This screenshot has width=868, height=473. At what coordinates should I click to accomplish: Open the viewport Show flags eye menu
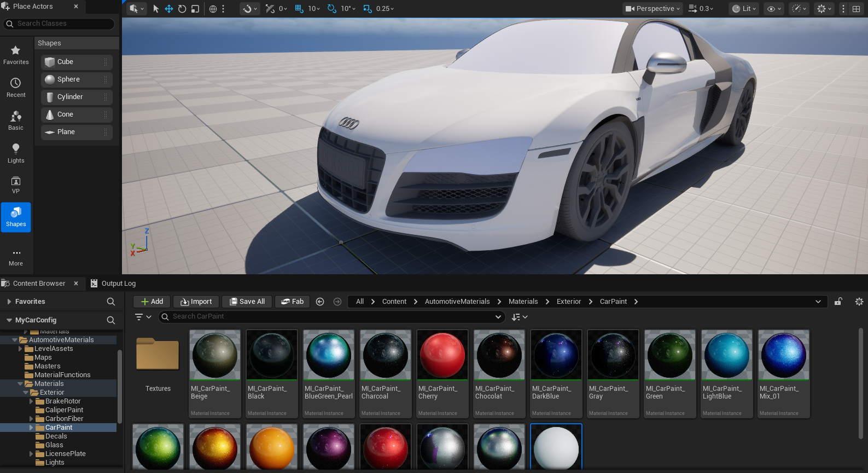click(773, 9)
